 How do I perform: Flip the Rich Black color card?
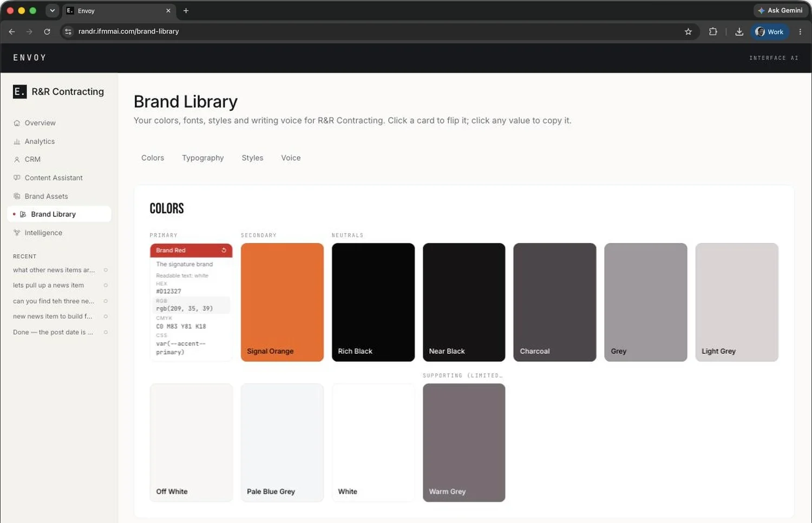(373, 302)
